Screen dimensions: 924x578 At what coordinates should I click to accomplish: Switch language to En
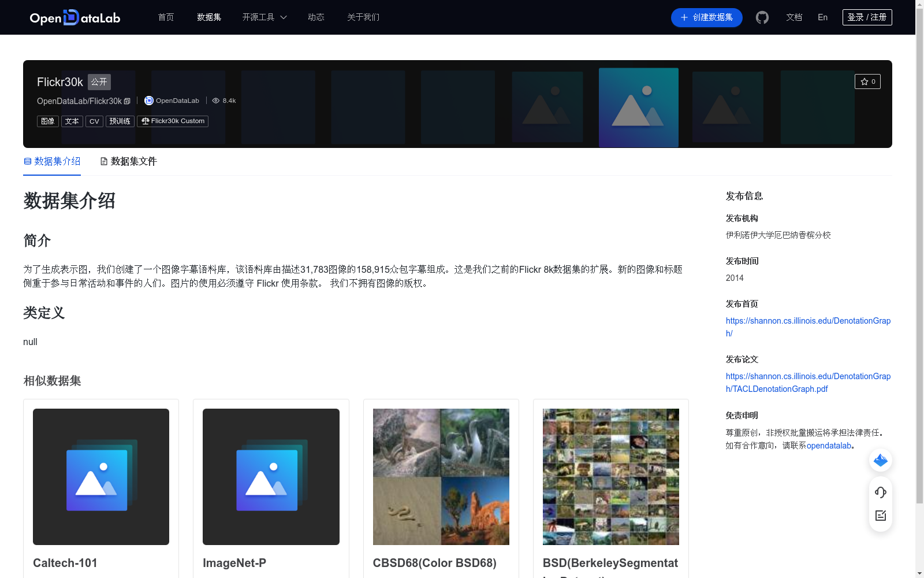click(823, 17)
